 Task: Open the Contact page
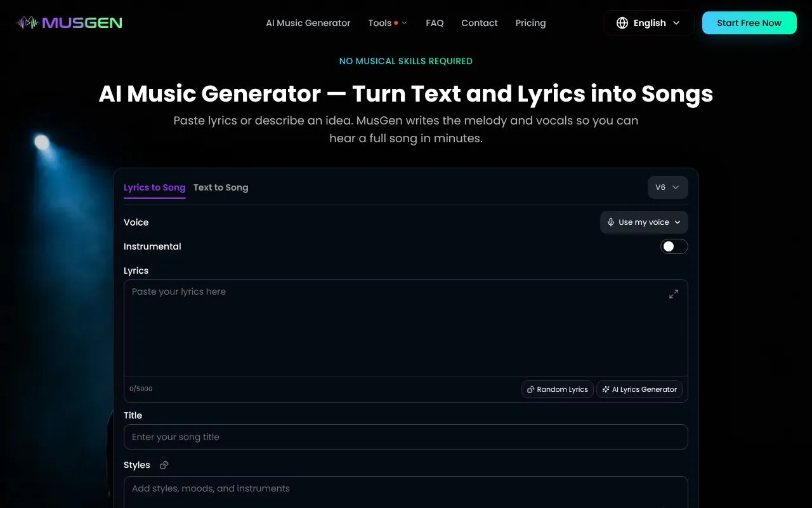[480, 23]
